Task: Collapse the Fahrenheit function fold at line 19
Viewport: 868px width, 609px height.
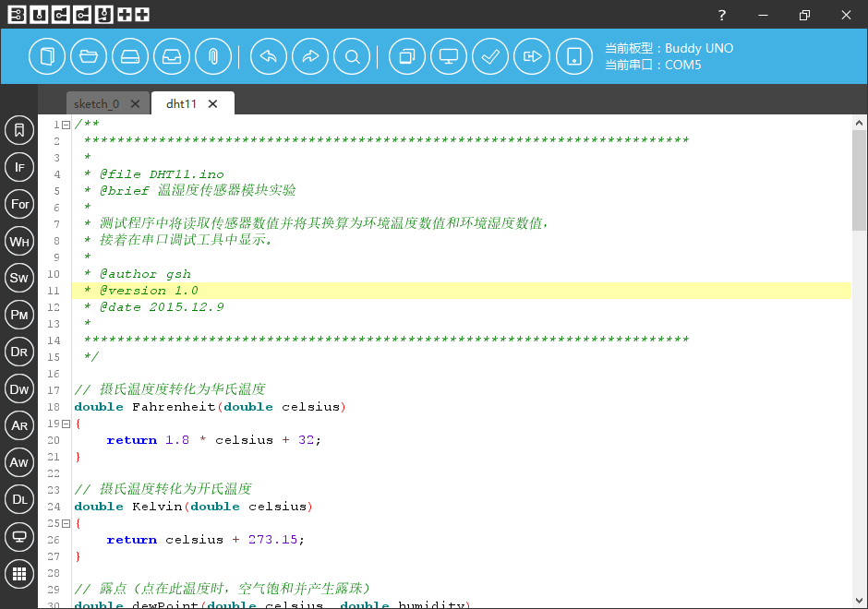Action: point(66,424)
